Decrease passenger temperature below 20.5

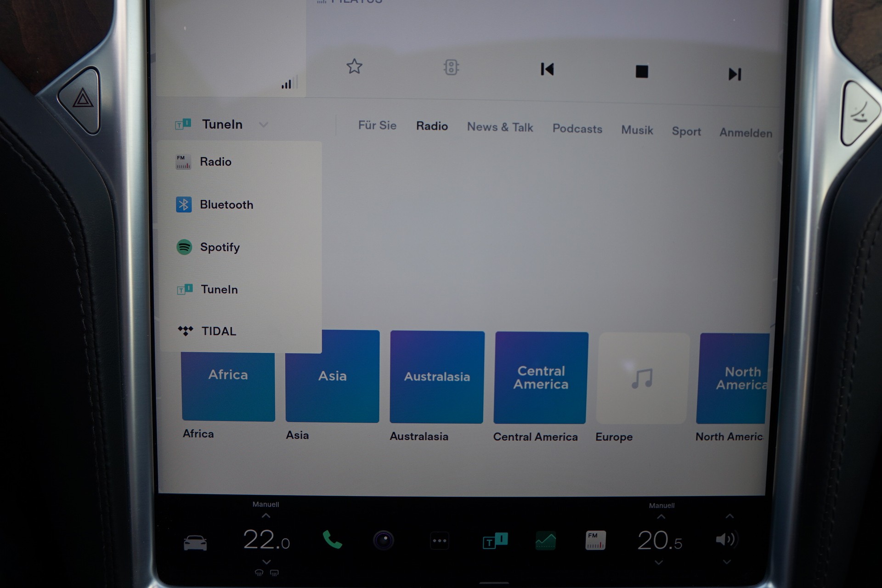coord(659,563)
